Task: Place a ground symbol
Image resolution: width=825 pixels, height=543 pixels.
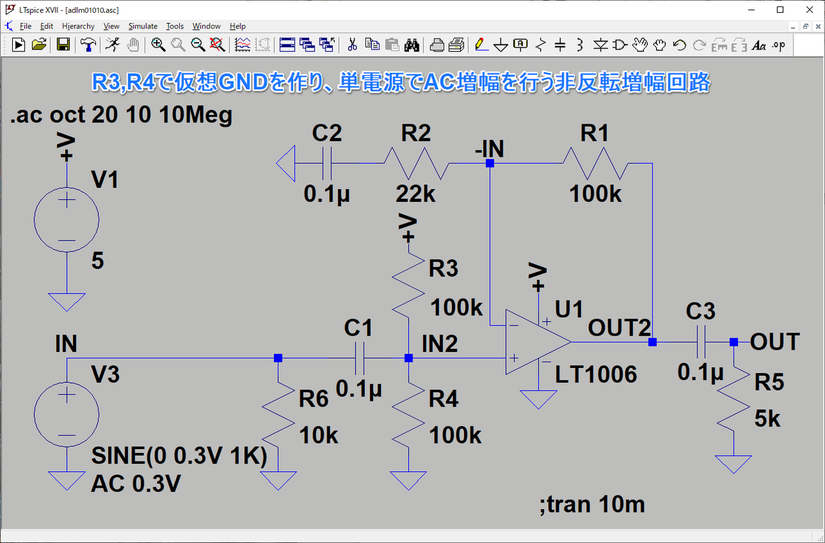Action: click(501, 45)
